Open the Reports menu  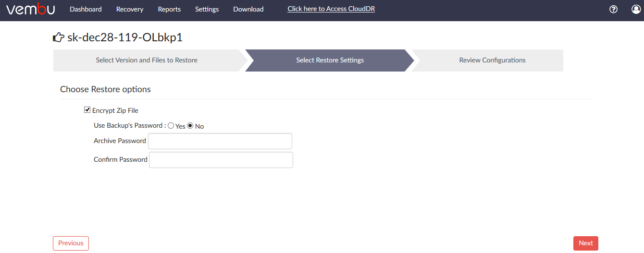tap(169, 9)
